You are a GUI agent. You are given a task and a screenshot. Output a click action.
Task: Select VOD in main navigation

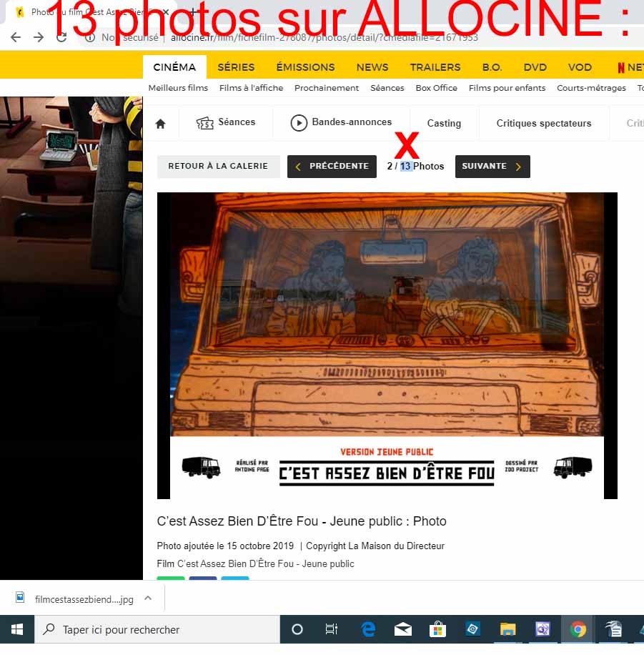[580, 67]
